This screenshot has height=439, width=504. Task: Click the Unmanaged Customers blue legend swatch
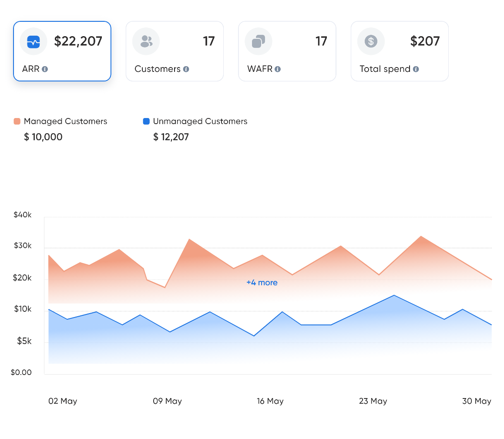(x=146, y=121)
